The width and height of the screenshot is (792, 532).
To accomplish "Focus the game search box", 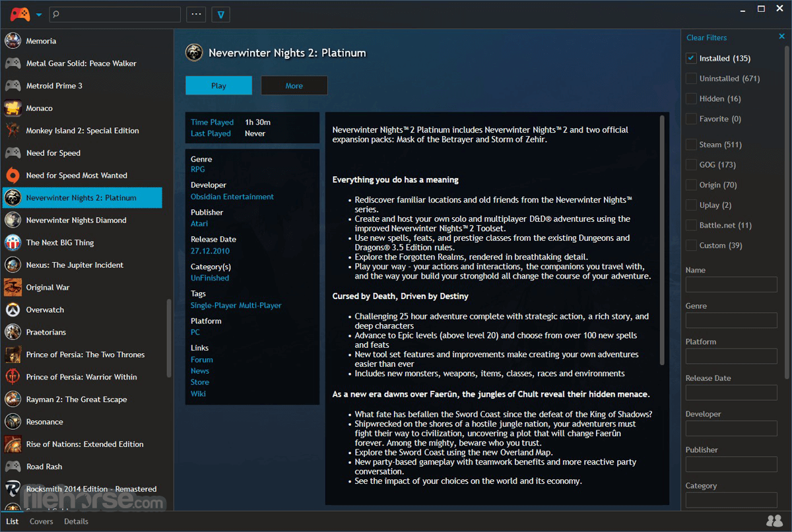I will coord(115,15).
